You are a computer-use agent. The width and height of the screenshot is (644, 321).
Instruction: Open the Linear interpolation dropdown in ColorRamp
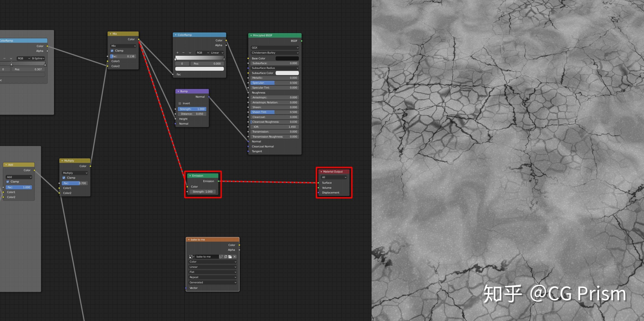[x=217, y=52]
